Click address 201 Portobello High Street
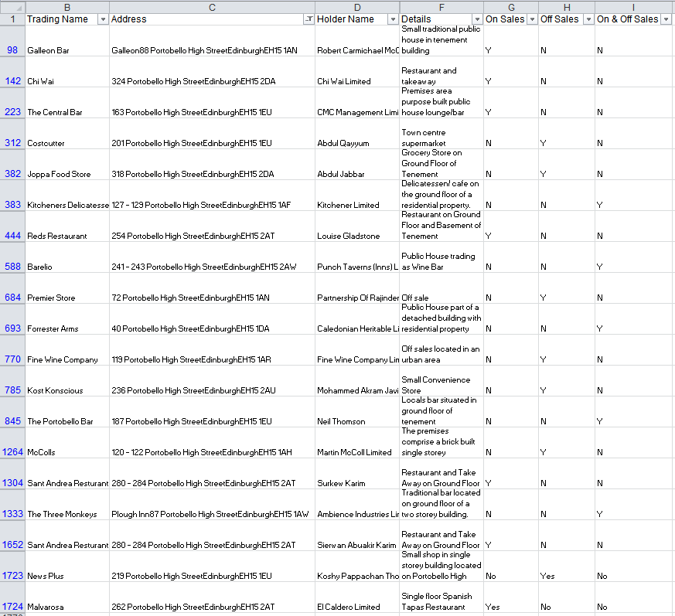The image size is (675, 616). click(x=212, y=134)
